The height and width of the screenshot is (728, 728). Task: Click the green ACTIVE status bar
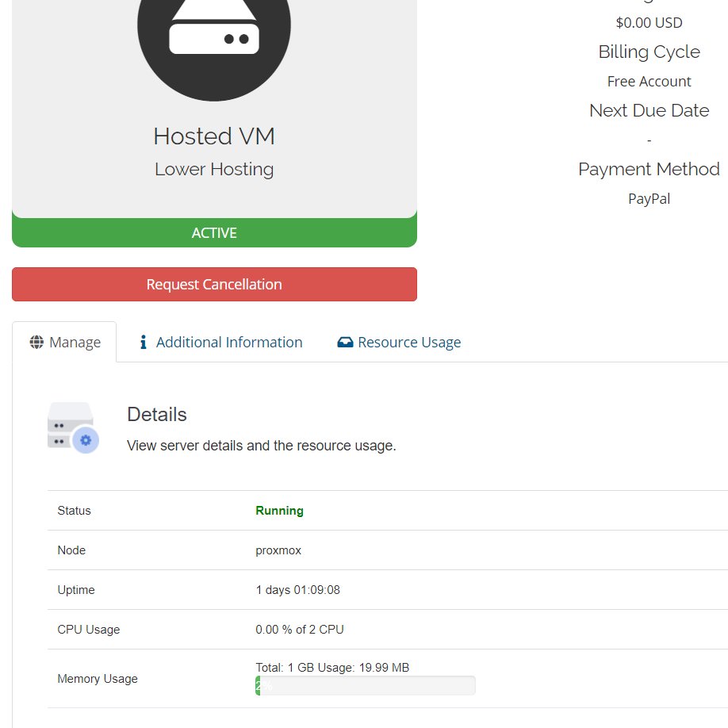[214, 232]
